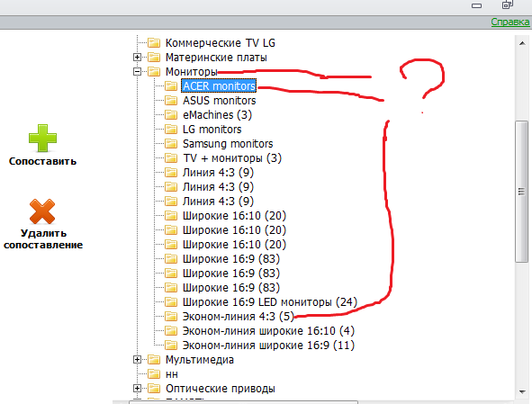Click the folder icon next to Samsung monitors
This screenshot has width=532, height=404.
tap(171, 143)
